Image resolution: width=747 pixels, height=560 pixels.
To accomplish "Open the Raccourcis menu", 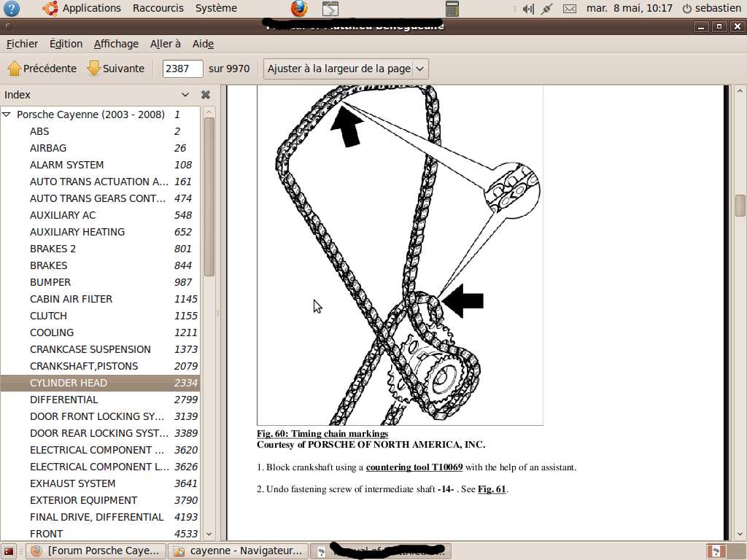I will point(158,8).
